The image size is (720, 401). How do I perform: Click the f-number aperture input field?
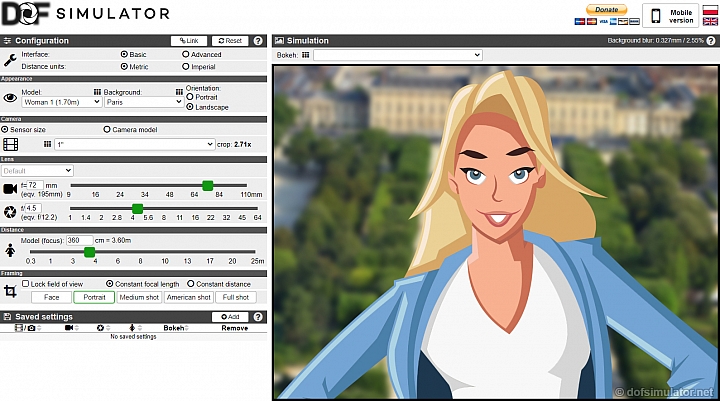coord(33,208)
